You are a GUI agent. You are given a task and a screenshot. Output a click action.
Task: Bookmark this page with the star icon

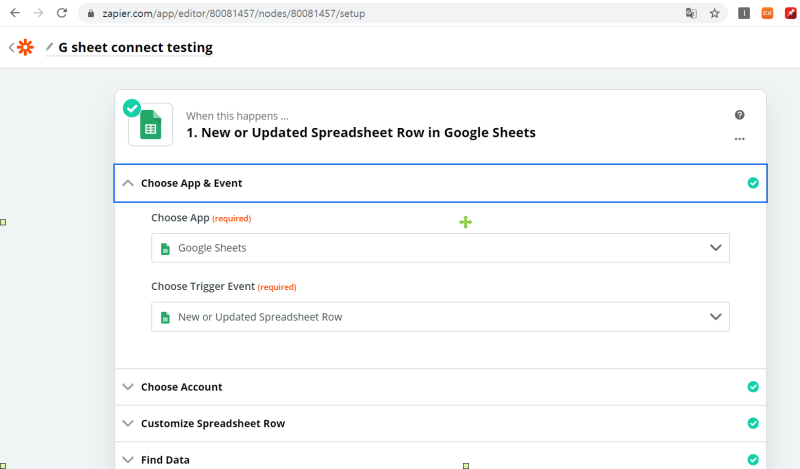coord(714,13)
